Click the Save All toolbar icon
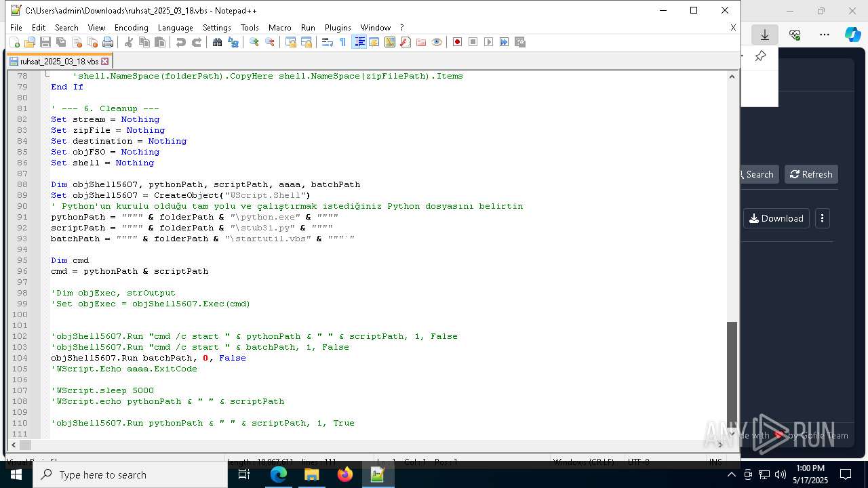Image resolution: width=868 pixels, height=488 pixels. tap(61, 42)
